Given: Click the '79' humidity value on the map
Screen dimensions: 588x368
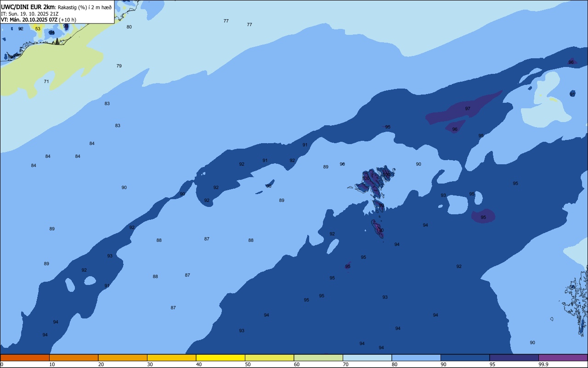Looking at the screenshot, I should [119, 66].
